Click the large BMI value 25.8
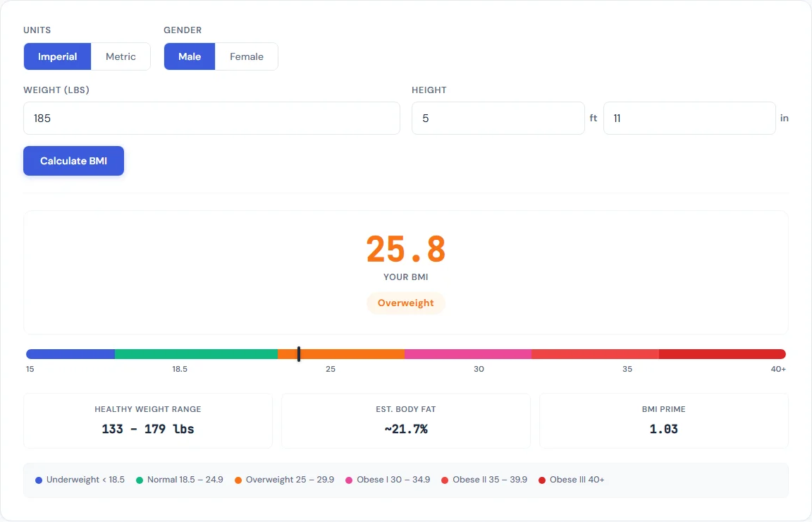Screen dimensions: 812x522 point(405,249)
